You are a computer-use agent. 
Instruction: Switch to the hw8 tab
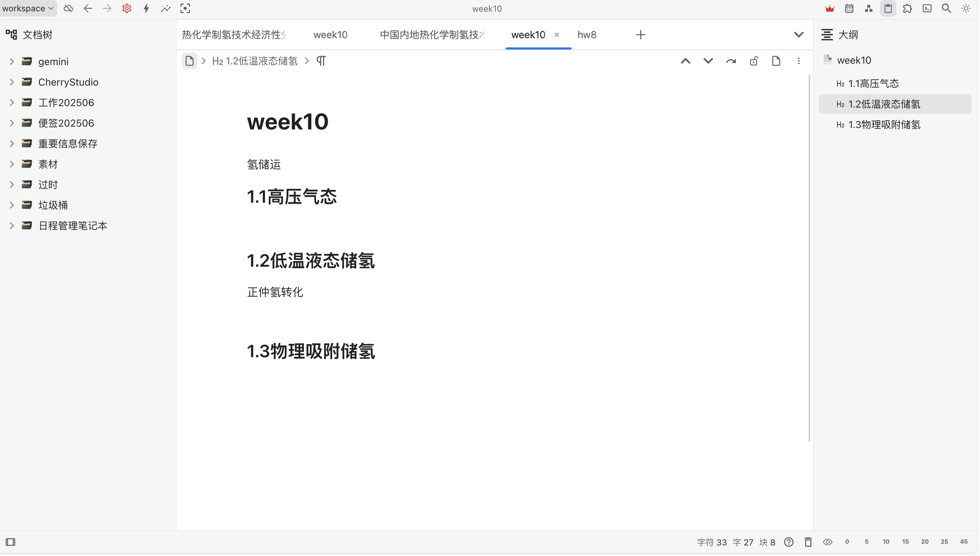pos(587,35)
